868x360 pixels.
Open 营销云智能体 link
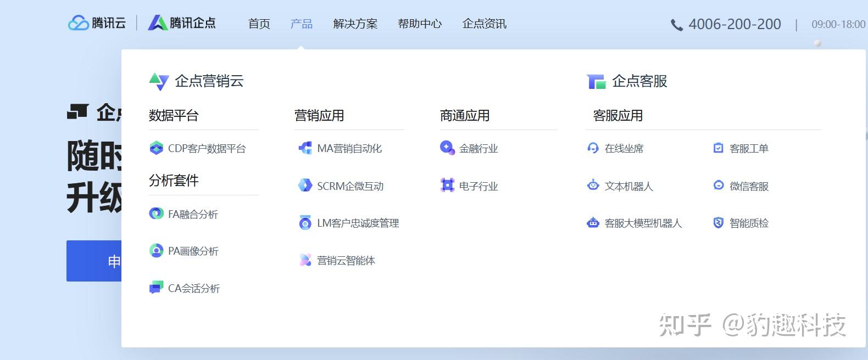point(346,261)
